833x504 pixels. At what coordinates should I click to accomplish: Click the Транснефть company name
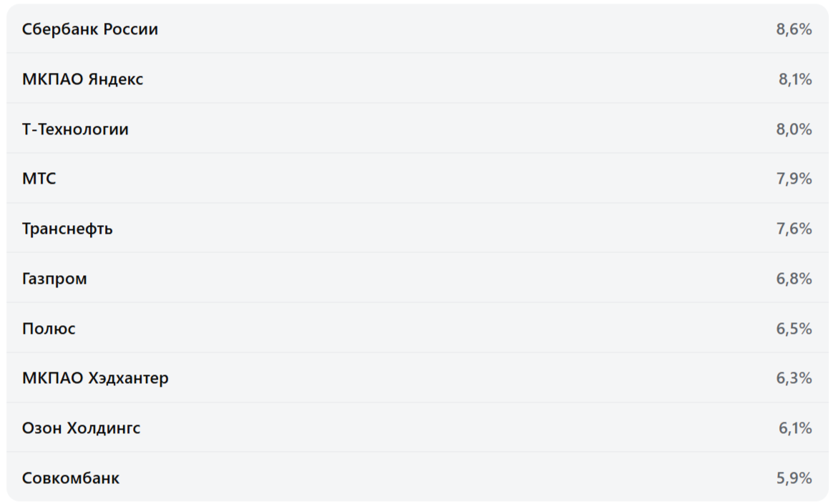click(x=67, y=229)
